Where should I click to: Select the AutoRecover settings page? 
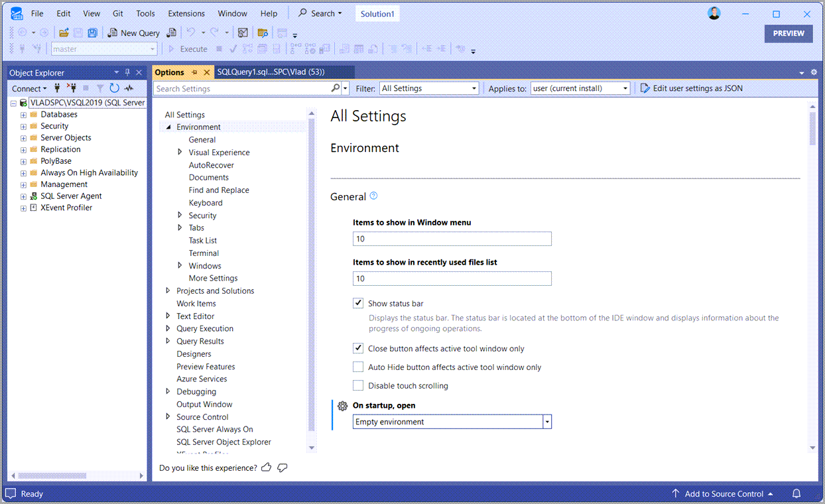coord(212,165)
